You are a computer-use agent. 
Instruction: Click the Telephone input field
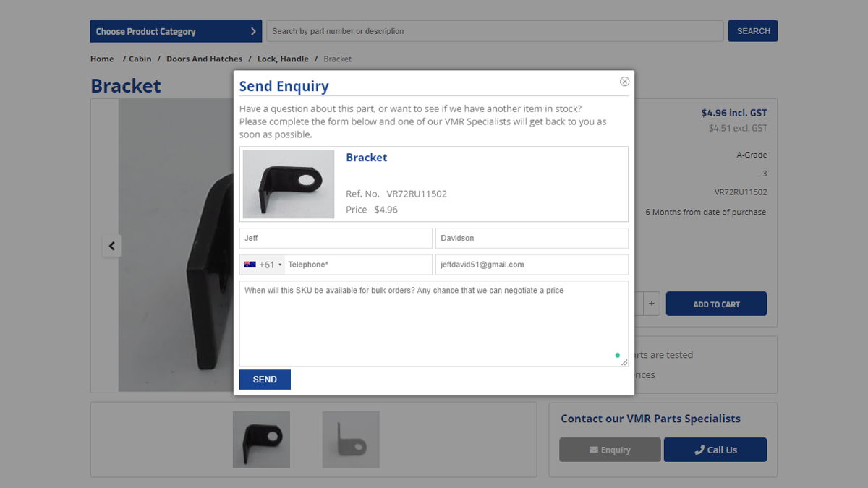(358, 265)
